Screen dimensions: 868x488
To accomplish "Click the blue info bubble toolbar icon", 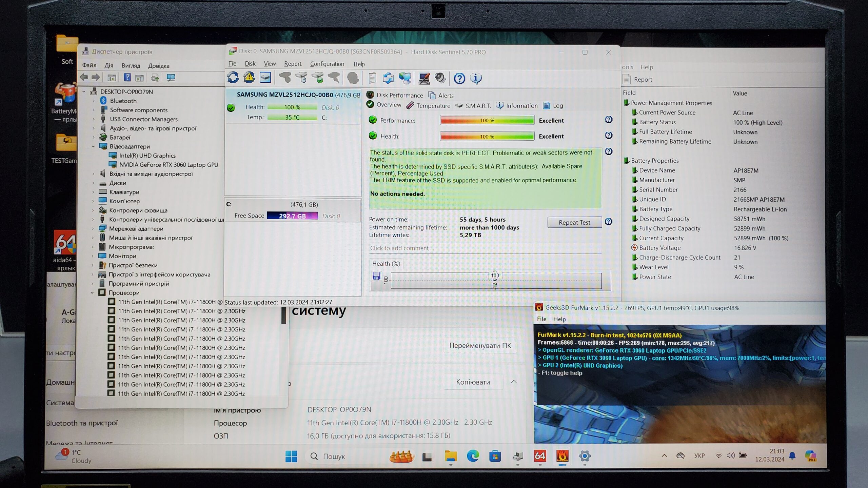I will pos(476,79).
